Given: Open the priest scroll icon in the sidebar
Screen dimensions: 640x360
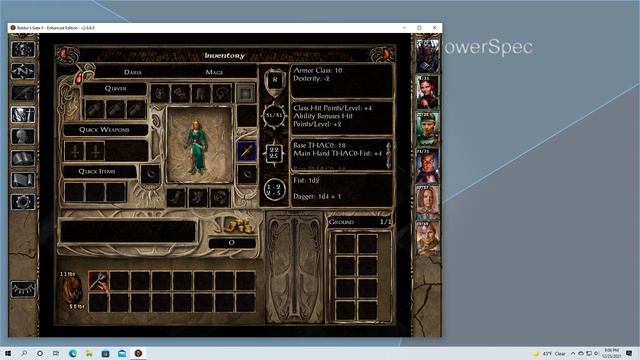Looking at the screenshot, I should click(x=23, y=180).
